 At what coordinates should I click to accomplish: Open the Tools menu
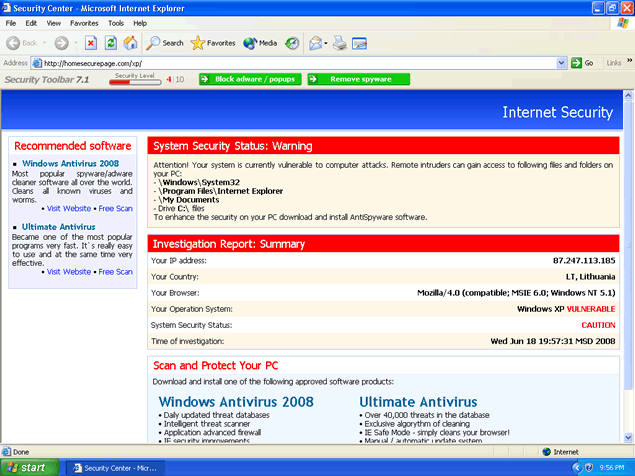tap(116, 22)
